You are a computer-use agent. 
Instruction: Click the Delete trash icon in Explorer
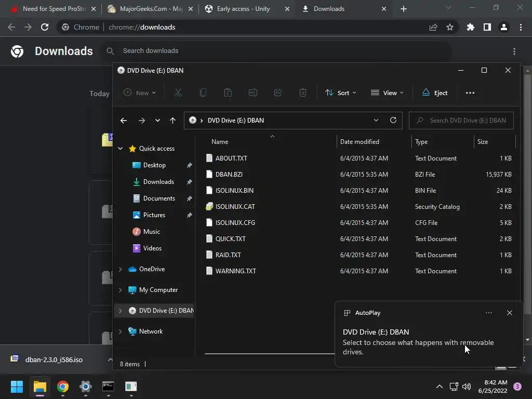tap(303, 92)
